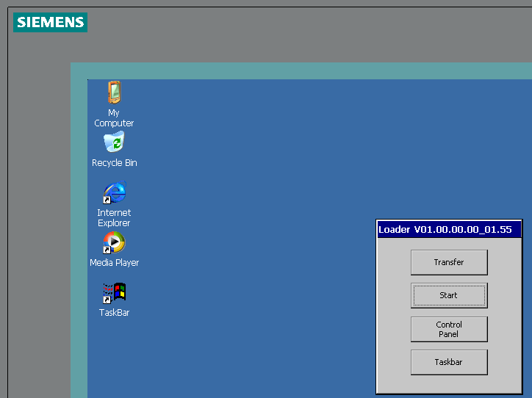Click the Transfer button in Loader
Viewport: 532px width, 398px height.
[449, 262]
